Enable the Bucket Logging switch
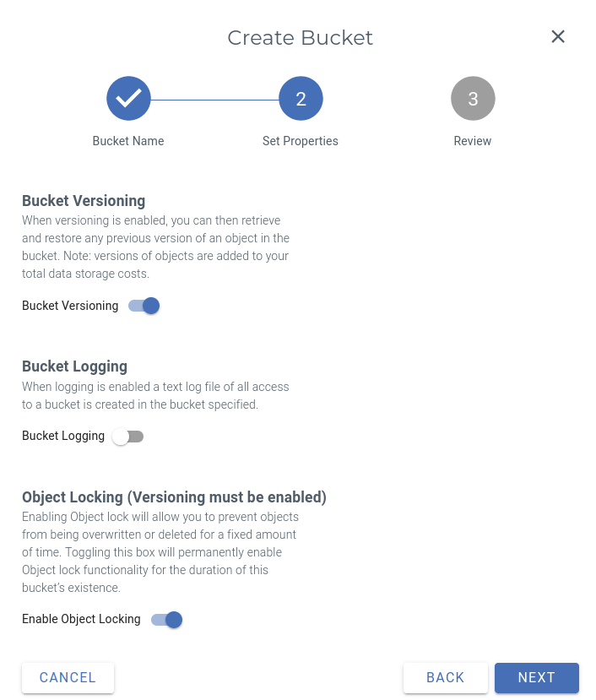 pyautogui.click(x=127, y=436)
